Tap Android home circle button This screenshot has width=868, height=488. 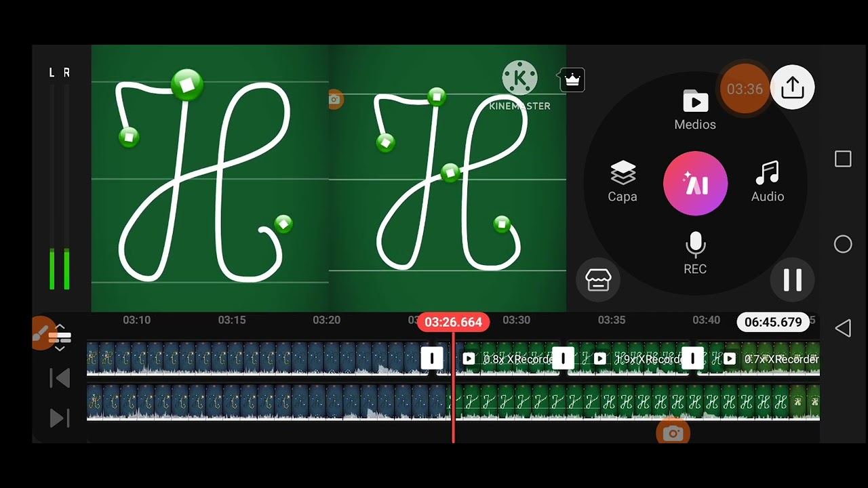coord(843,245)
